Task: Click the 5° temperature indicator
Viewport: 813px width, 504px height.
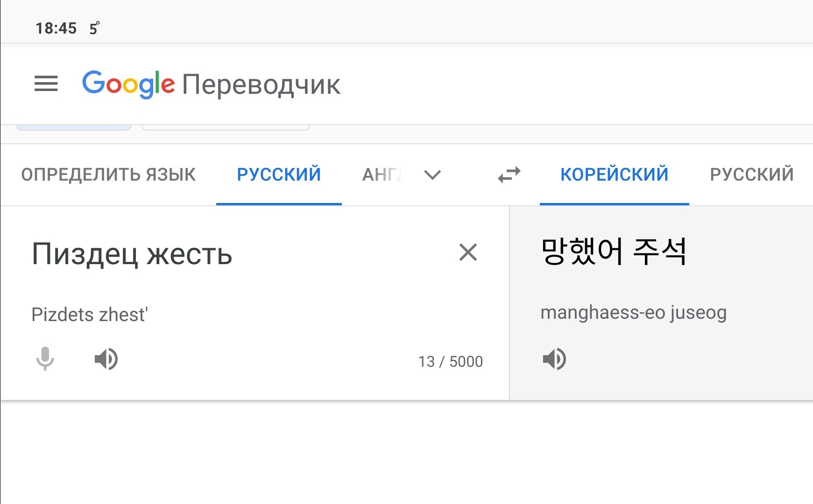Action: pos(94,28)
